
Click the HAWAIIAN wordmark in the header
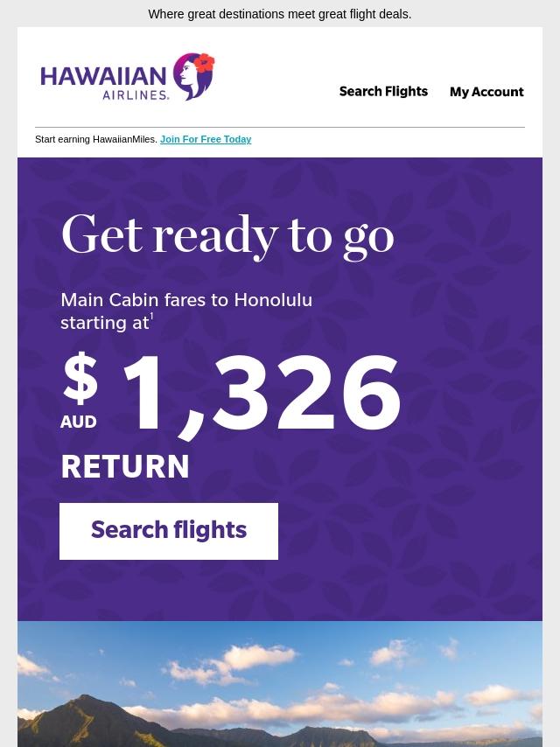coord(103,76)
